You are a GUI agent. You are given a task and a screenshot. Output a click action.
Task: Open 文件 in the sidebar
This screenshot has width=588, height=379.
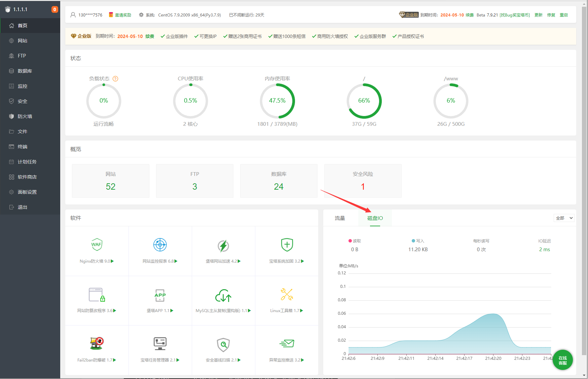tap(30, 131)
